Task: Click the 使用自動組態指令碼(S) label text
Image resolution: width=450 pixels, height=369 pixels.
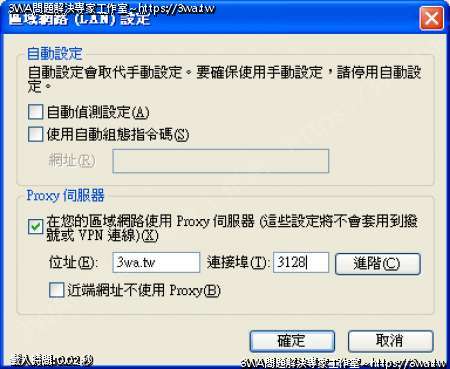Action: [x=118, y=135]
